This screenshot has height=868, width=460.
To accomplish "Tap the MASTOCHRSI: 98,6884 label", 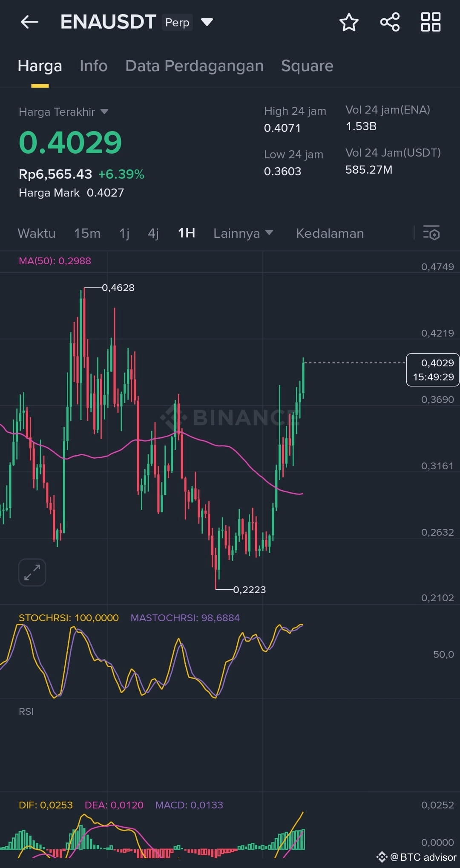I will tap(185, 618).
